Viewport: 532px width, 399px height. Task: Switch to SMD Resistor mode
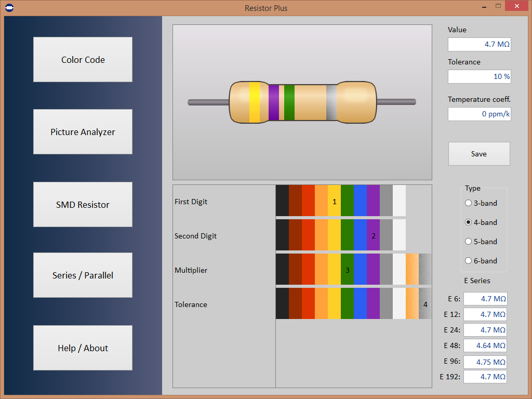click(83, 204)
